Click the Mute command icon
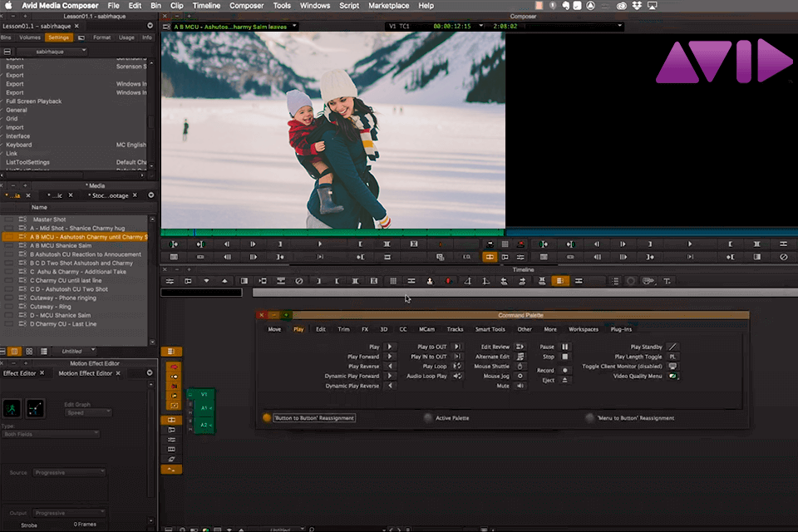This screenshot has width=798, height=532. [520, 386]
